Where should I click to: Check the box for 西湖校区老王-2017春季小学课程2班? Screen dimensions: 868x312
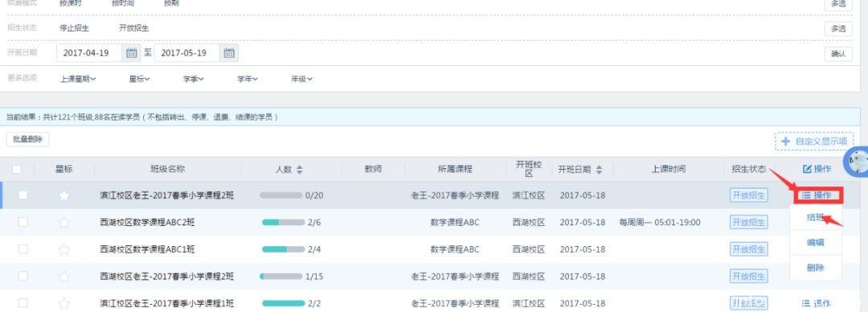23,276
